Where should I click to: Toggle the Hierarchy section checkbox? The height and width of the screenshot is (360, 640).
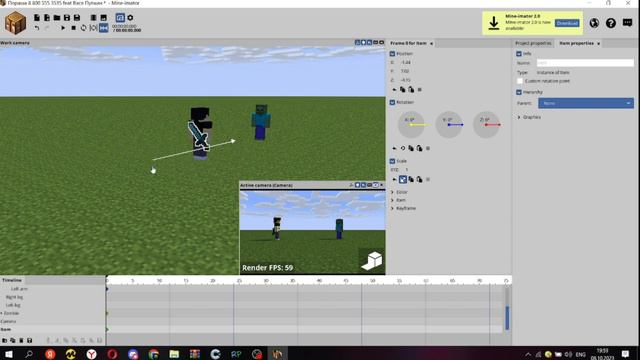click(519, 92)
